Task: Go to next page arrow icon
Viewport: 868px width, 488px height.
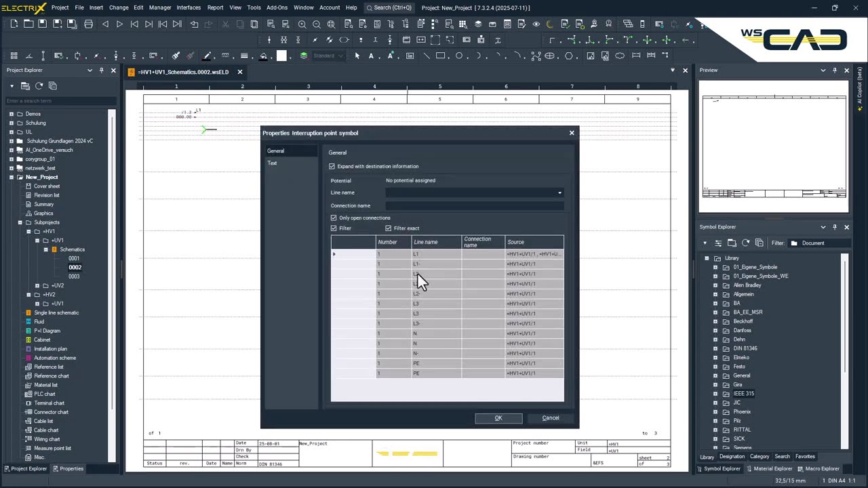Action: coord(119,24)
